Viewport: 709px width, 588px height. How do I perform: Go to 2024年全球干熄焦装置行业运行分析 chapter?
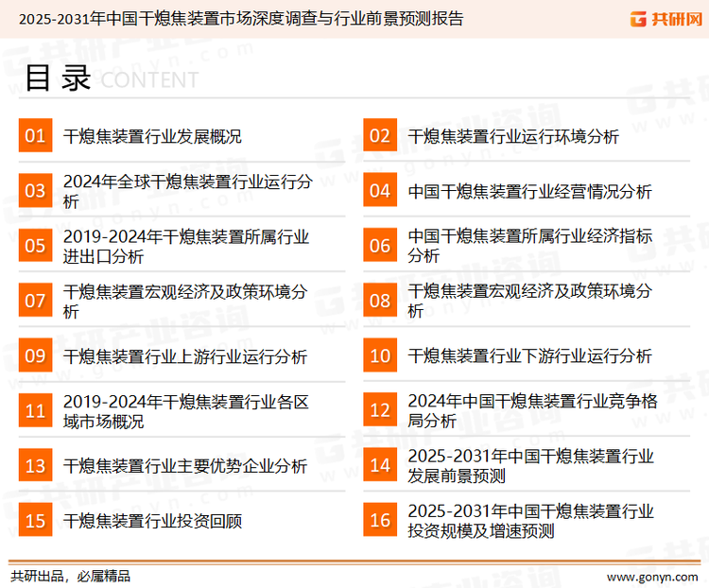(x=186, y=191)
